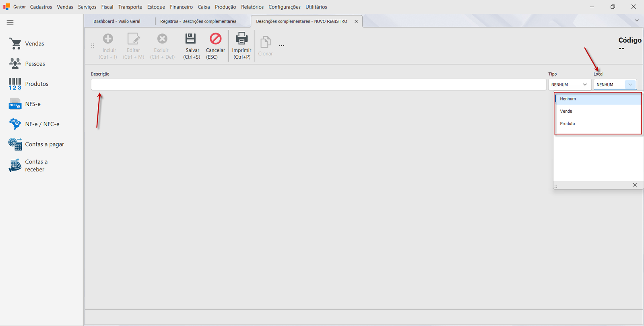644x326 pixels.
Task: Open the Produção menu
Action: tap(225, 7)
